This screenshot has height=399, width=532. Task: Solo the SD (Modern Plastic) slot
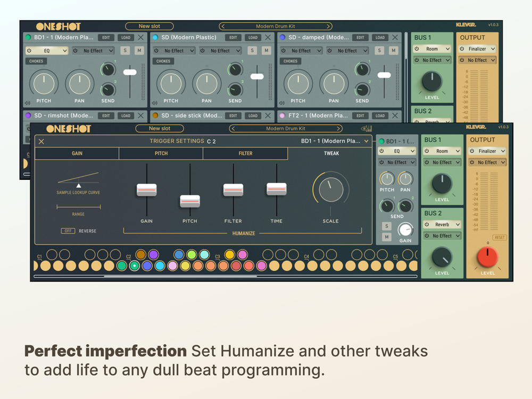(252, 51)
